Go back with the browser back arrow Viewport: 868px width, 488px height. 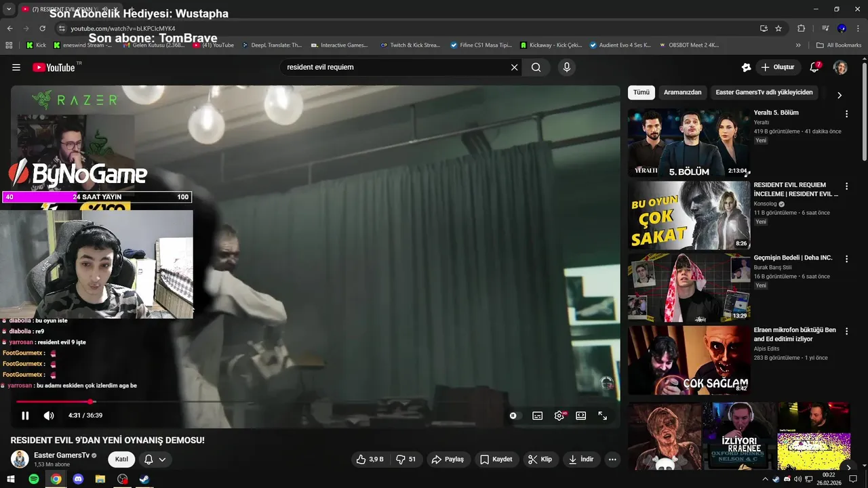click(9, 28)
